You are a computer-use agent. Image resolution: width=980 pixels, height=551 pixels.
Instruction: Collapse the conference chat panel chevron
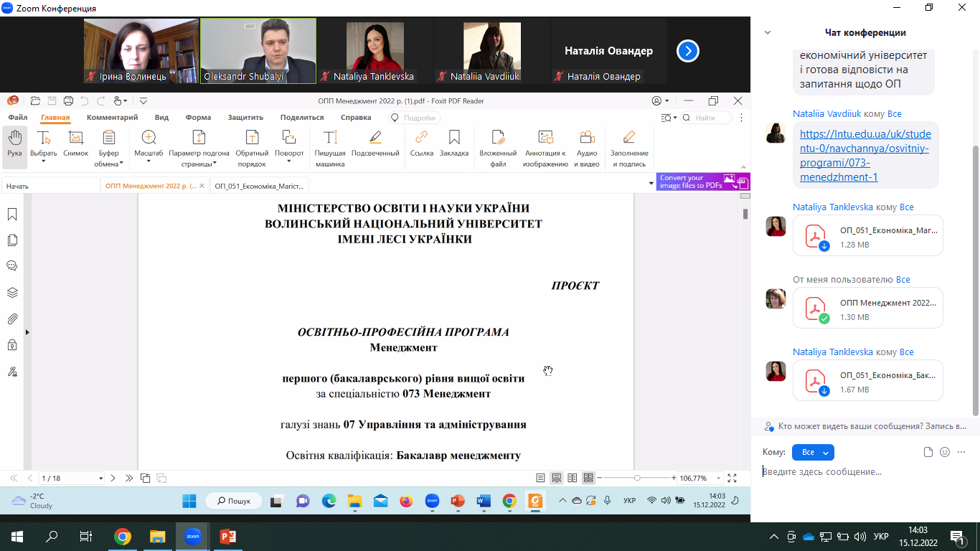point(768,32)
